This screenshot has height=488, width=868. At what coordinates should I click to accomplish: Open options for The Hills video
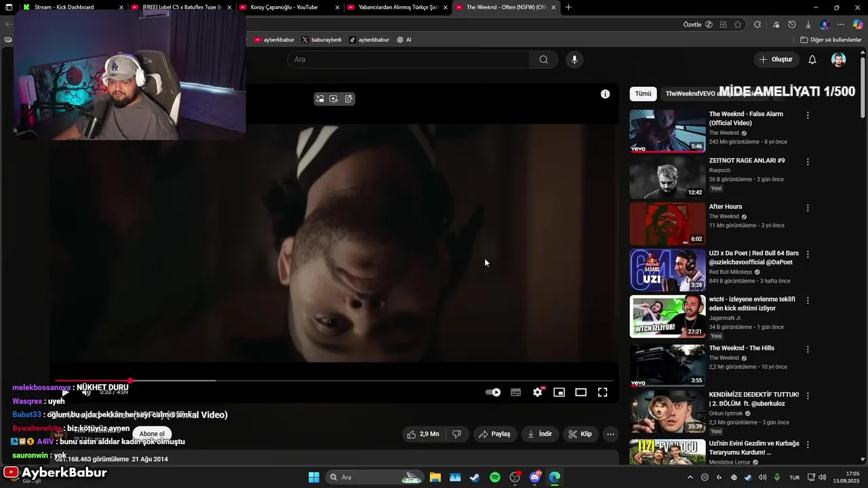coord(808,349)
